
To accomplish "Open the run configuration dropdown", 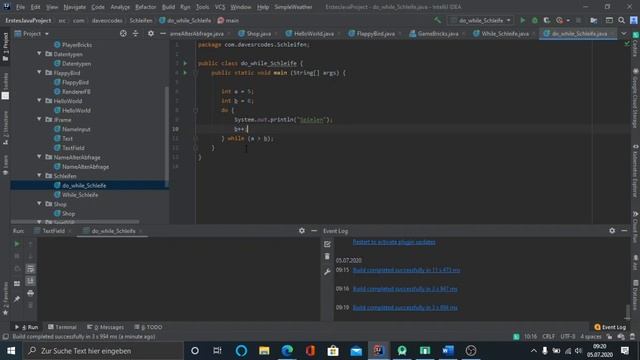I will [480, 20].
